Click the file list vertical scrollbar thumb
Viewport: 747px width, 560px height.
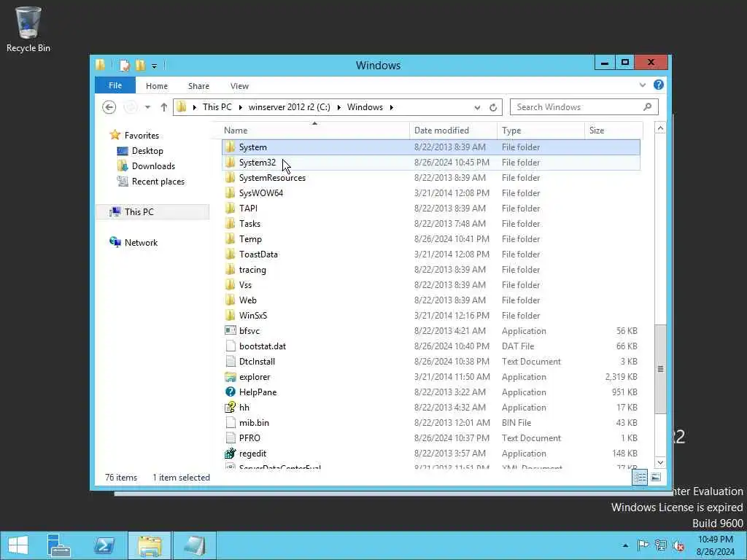660,369
